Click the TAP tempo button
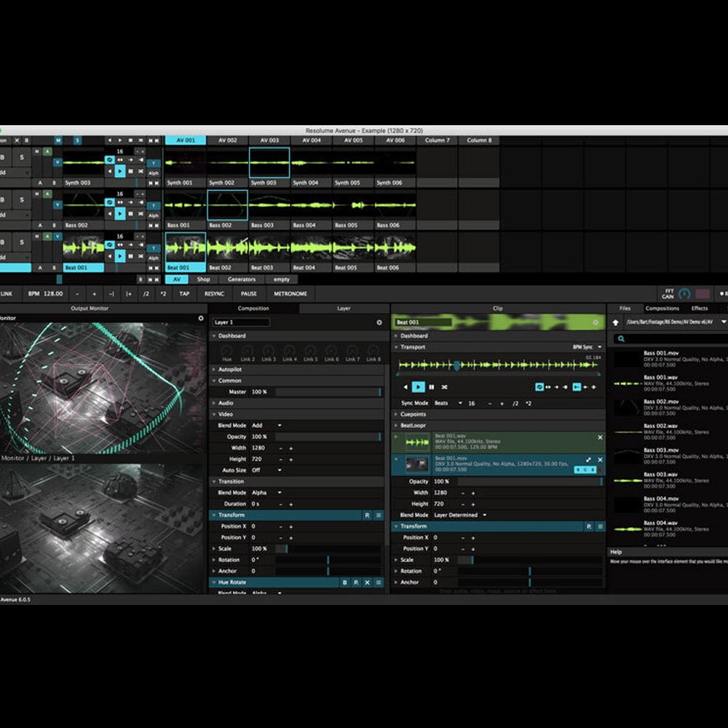 [184, 294]
